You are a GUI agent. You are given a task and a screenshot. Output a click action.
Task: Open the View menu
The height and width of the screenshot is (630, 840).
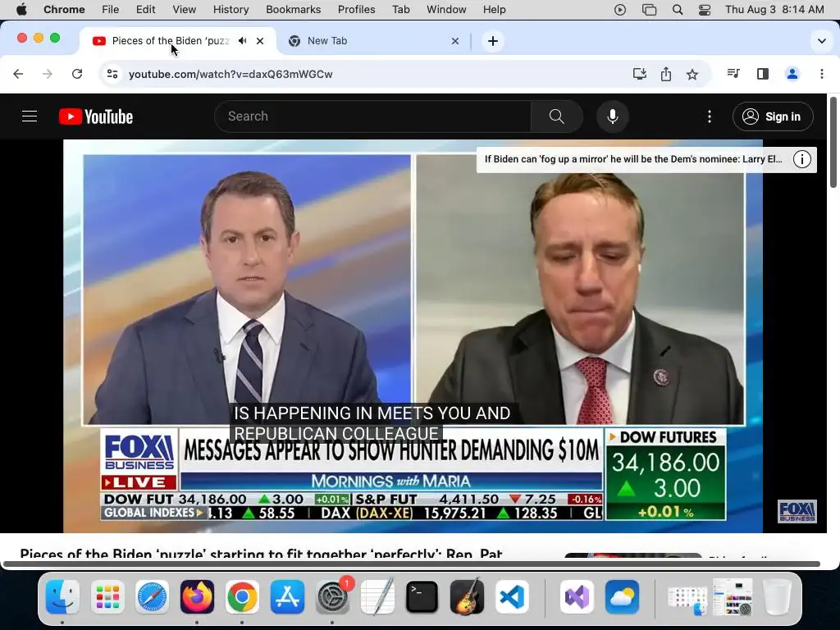pos(185,10)
